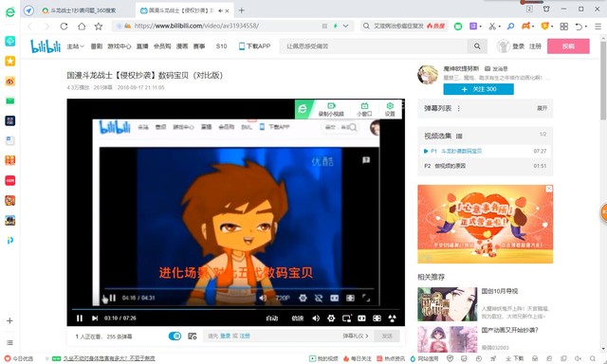Bookmark page with the star icon
This screenshot has width=607, height=364.
[99, 27]
